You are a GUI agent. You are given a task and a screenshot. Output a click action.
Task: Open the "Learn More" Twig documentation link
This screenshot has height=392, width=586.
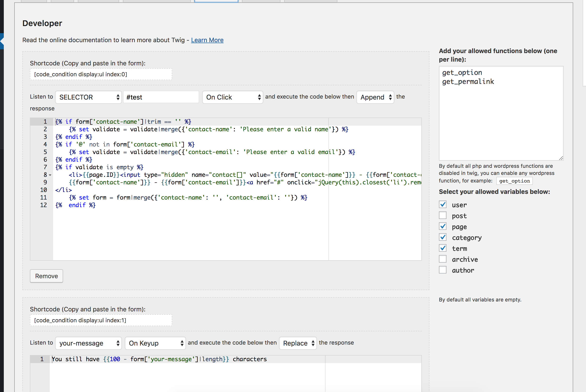(207, 40)
